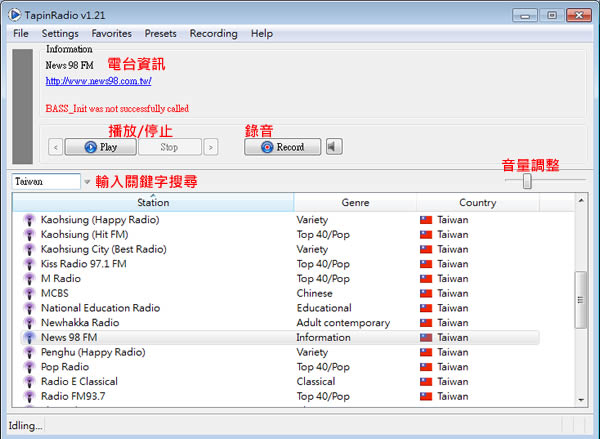This screenshot has height=439, width=600.
Task: Click the Taiwan flag in M Radio row
Action: coord(425,279)
